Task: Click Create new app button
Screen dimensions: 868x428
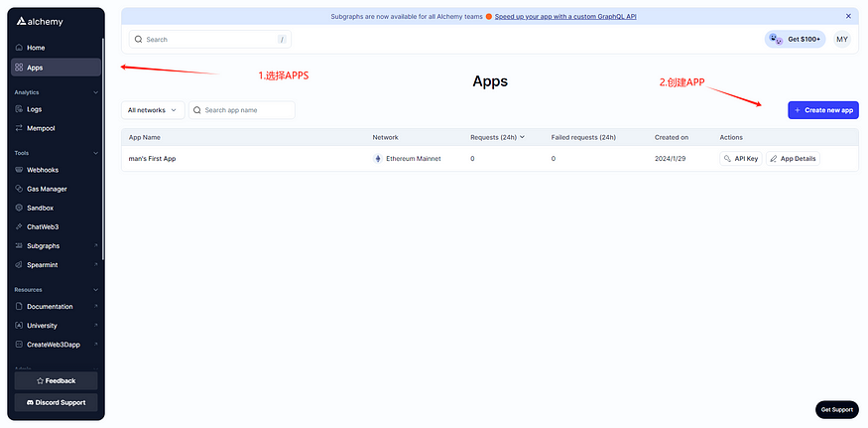Action: pyautogui.click(x=823, y=110)
